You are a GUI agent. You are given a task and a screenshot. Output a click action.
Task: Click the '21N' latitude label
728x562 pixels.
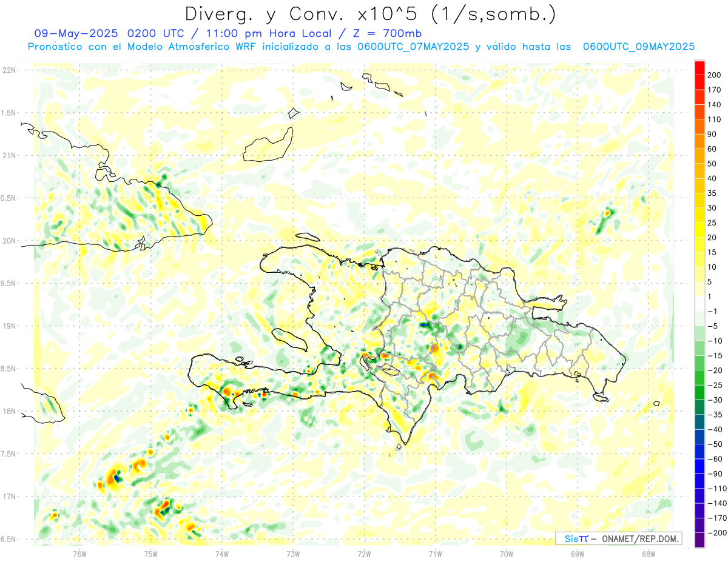tap(9, 155)
